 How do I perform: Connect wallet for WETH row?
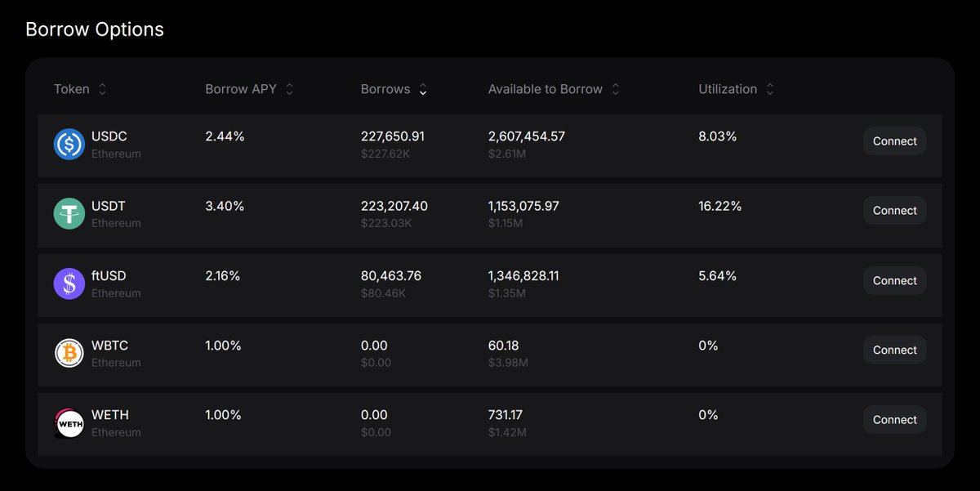894,420
